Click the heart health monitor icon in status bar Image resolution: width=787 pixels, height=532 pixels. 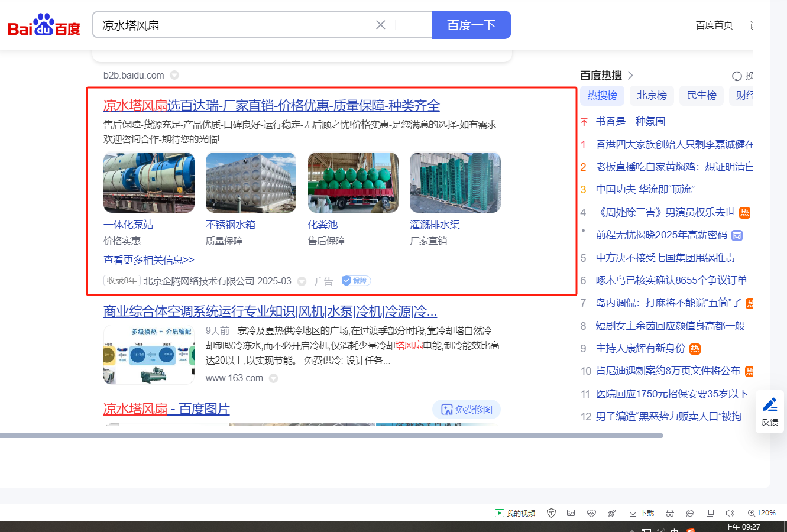click(591, 513)
